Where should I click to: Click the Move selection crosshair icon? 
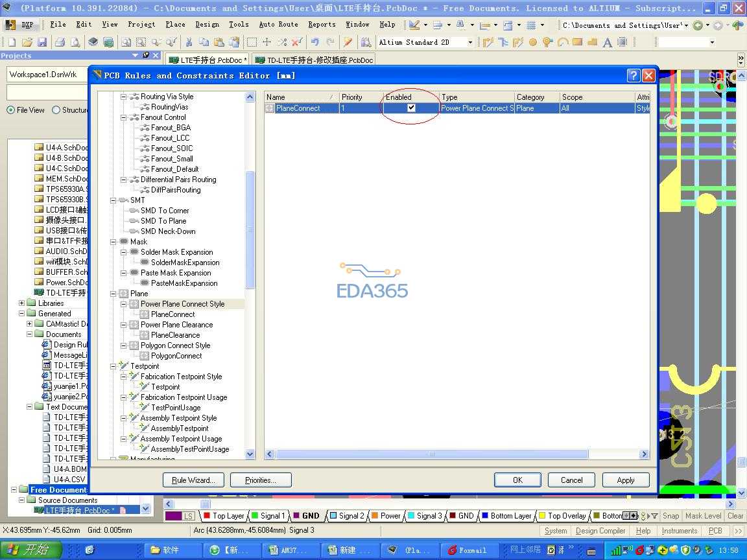[x=267, y=42]
